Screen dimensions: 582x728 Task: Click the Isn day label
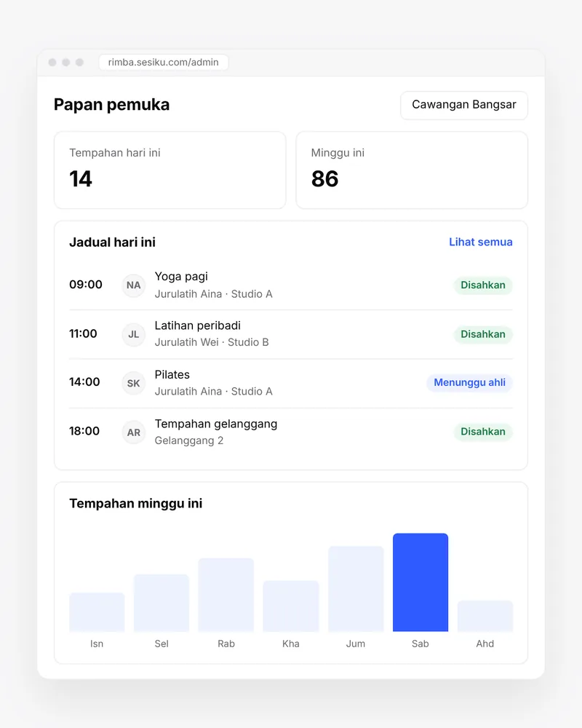[97, 644]
